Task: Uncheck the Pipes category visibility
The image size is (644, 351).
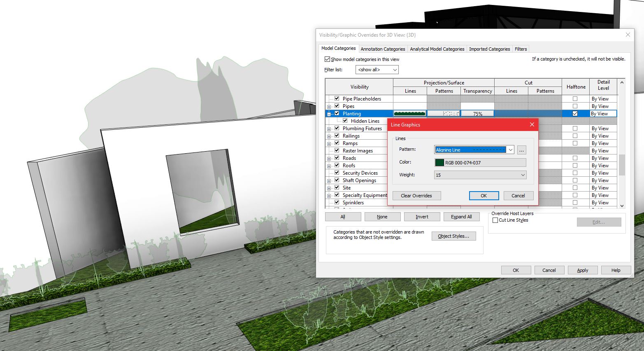Action: (337, 106)
